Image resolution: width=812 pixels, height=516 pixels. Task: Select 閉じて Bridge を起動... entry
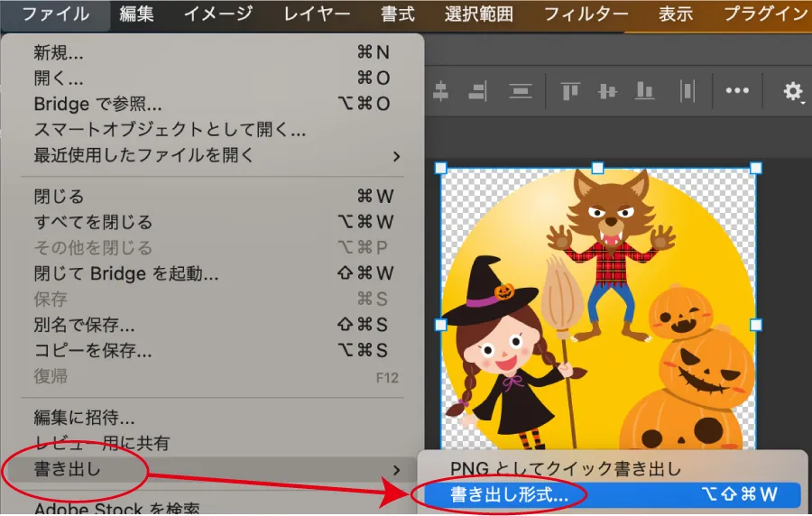[x=212, y=273]
